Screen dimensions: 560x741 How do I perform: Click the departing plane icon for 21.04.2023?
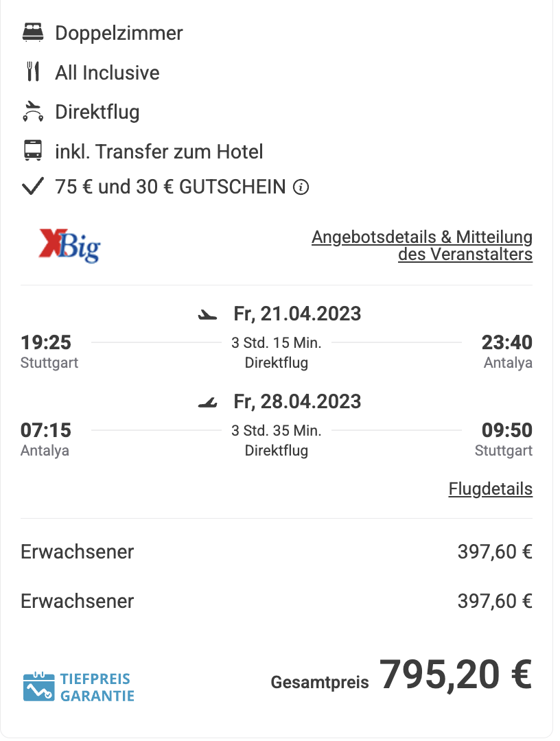(x=207, y=314)
